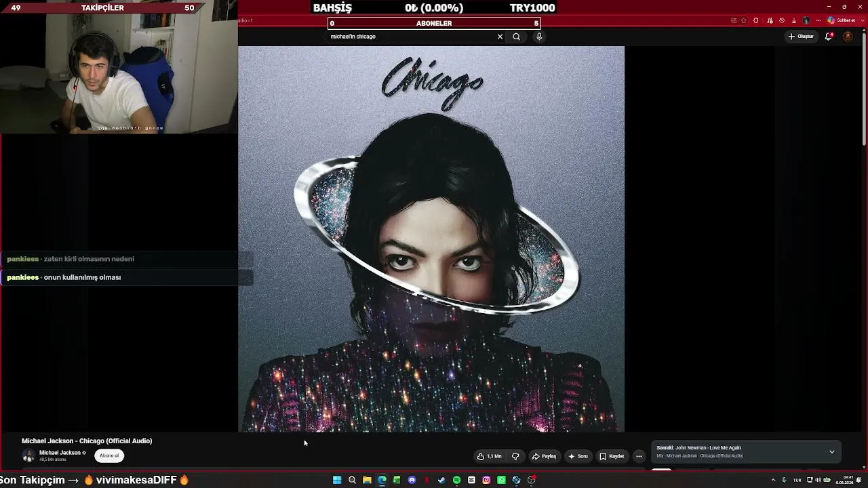Like the video with thumbs-up button
The width and height of the screenshot is (868, 488).
(x=490, y=456)
